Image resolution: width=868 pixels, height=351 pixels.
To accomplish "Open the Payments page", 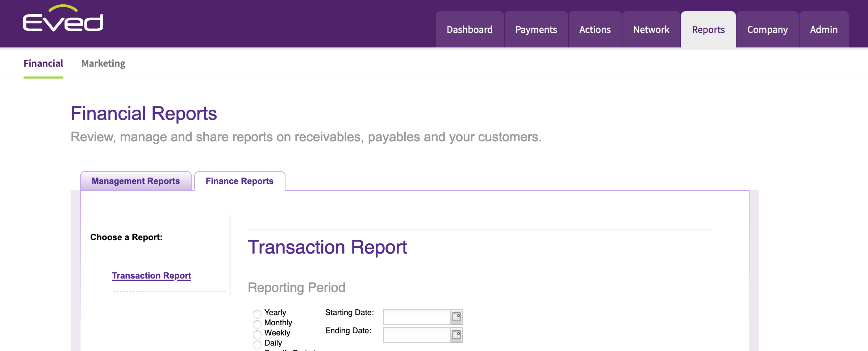I will tap(536, 29).
